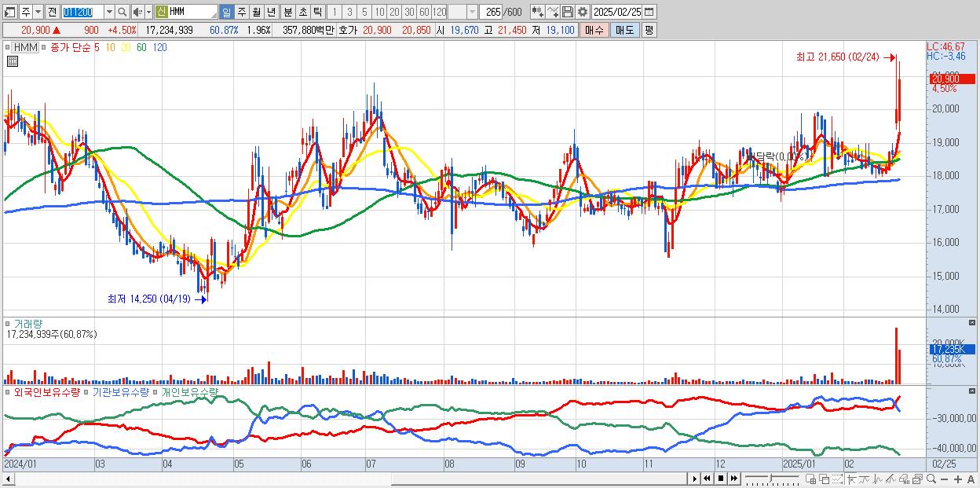Zoom out chart with minus icon
The width and height of the screenshot is (980, 488).
pyautogui.click(x=945, y=479)
